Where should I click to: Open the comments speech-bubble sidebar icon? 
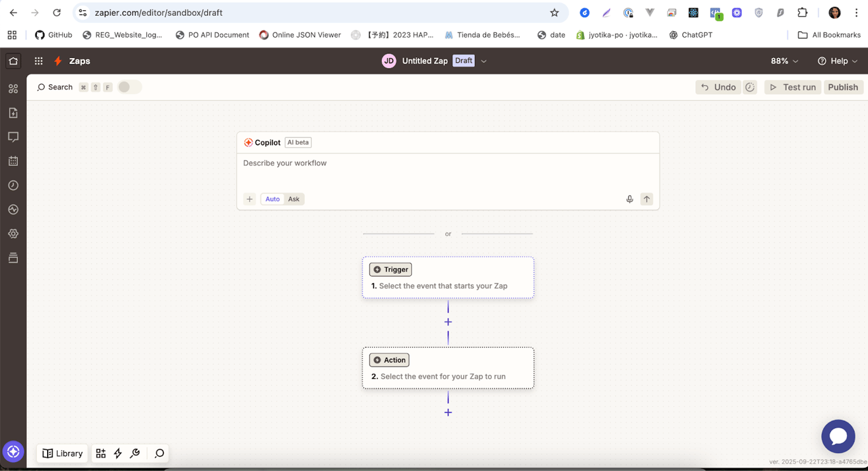(13, 137)
